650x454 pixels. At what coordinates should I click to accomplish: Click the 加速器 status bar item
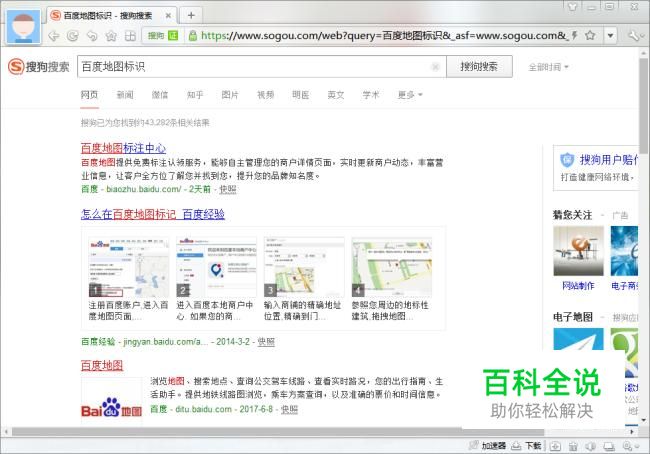(488, 446)
